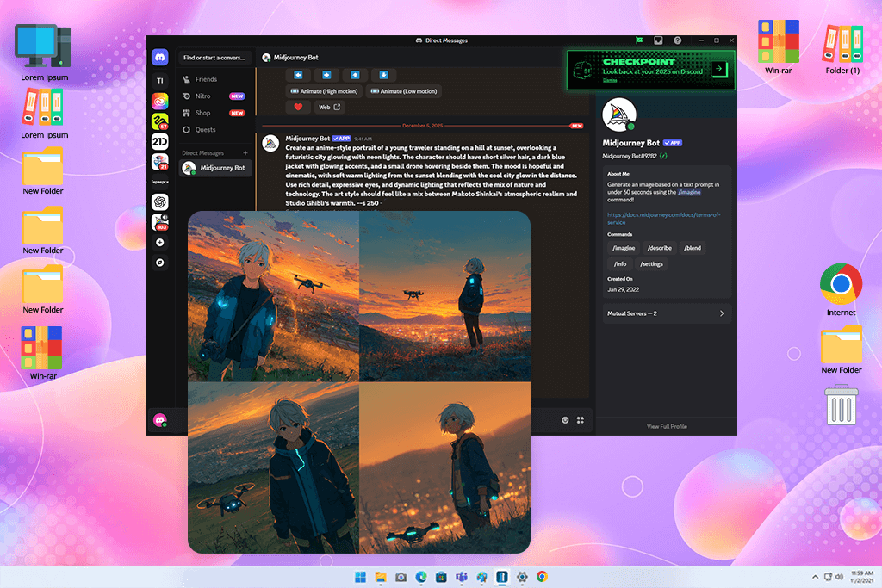The image size is (882, 588).
Task: Open the Adobe Creative Cloud server icon
Action: [159, 101]
